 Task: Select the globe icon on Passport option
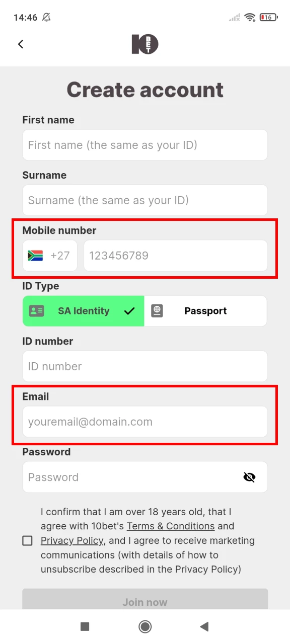157,311
